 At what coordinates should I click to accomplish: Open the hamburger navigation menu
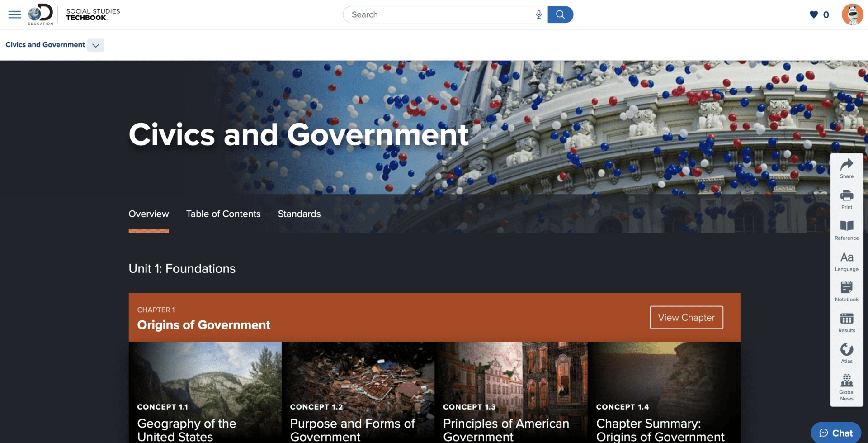pyautogui.click(x=14, y=14)
